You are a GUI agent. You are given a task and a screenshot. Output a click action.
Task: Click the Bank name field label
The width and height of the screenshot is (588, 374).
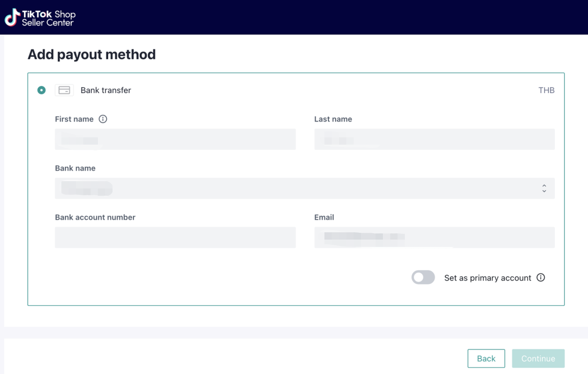tap(75, 168)
